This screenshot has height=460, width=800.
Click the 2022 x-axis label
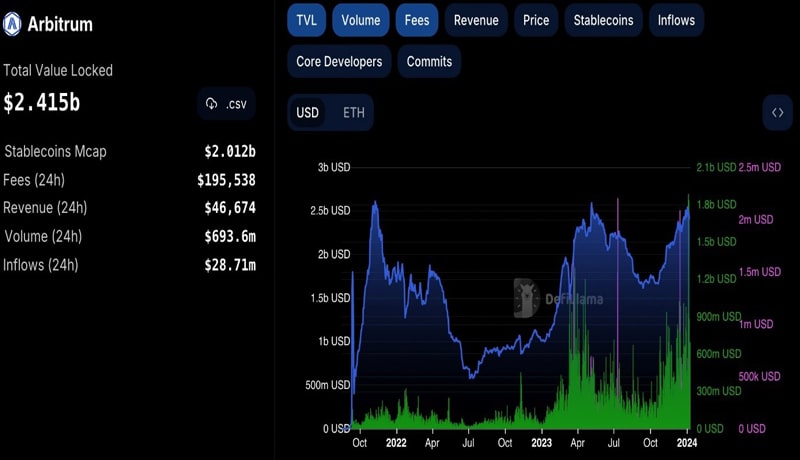coord(396,443)
